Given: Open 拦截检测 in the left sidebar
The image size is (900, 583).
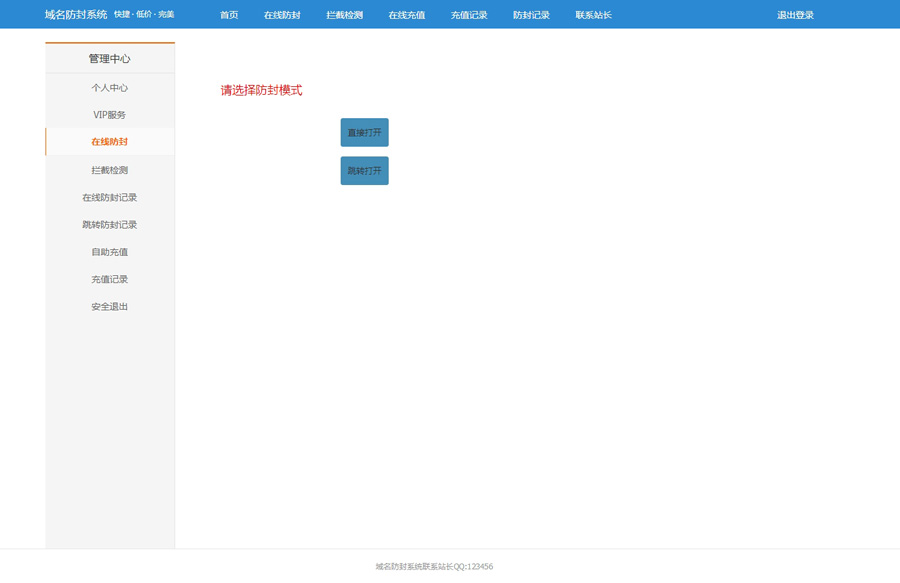Looking at the screenshot, I should (x=110, y=170).
